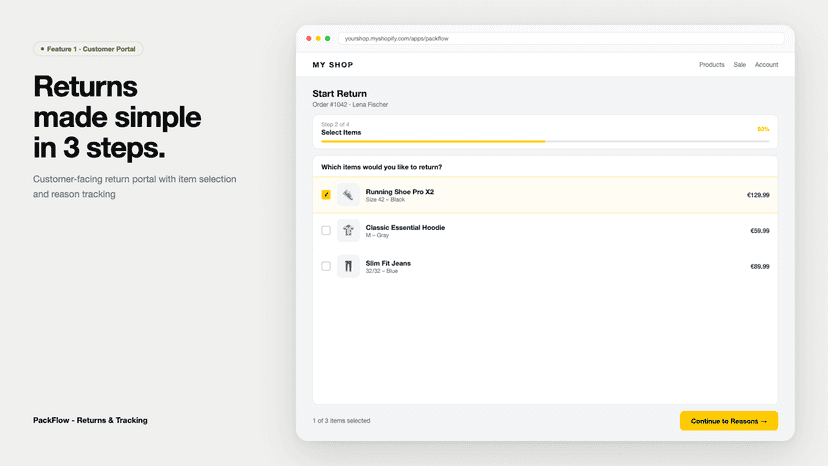
Task: Click the running shoe product thumbnail
Action: (x=348, y=195)
